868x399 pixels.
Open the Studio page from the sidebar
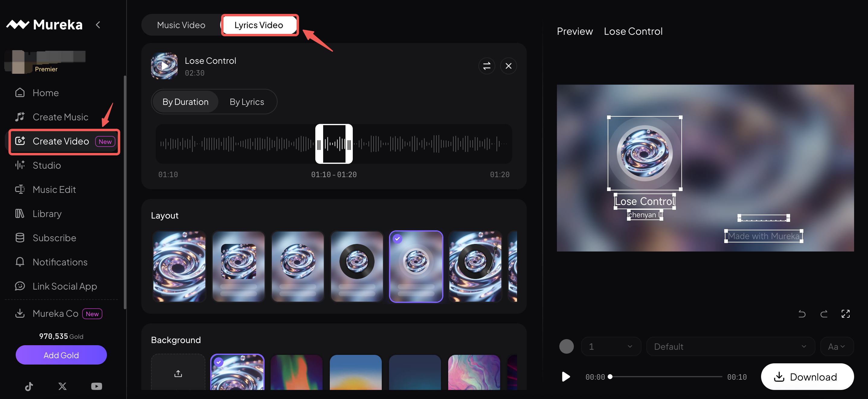(47, 165)
